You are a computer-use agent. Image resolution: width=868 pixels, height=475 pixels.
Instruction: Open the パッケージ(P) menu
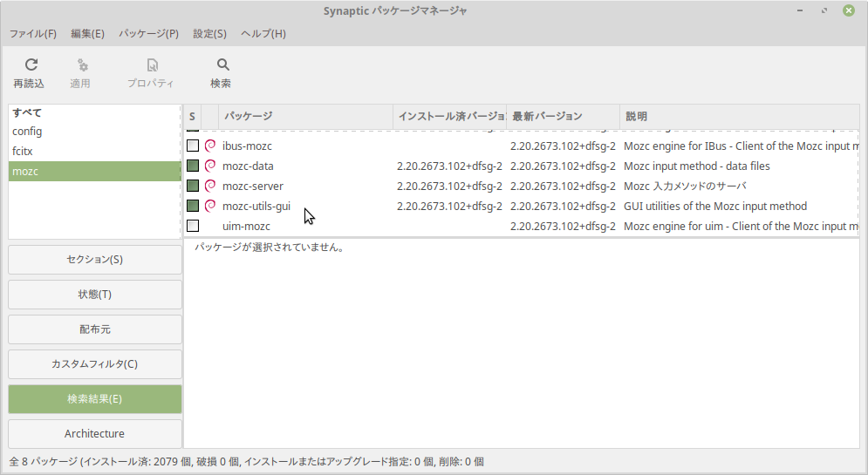[x=148, y=34]
